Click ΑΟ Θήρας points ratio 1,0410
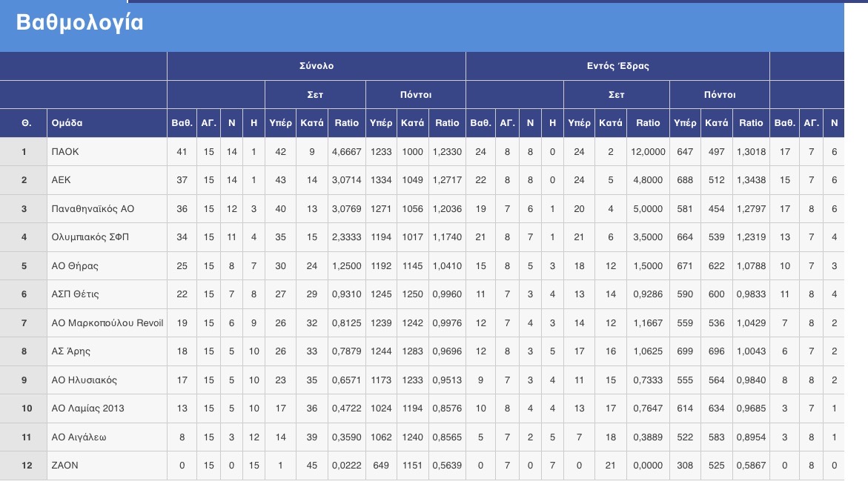The image size is (868, 493). (x=447, y=266)
